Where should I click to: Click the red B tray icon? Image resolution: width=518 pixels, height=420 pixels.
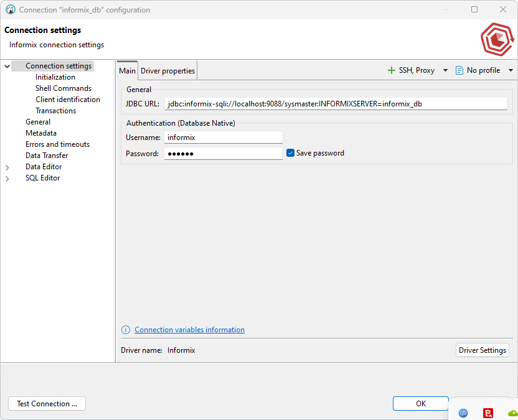489,413
